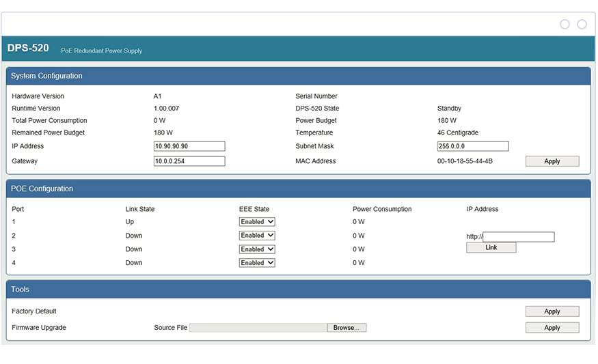Click the DPS-520 product title

point(28,48)
